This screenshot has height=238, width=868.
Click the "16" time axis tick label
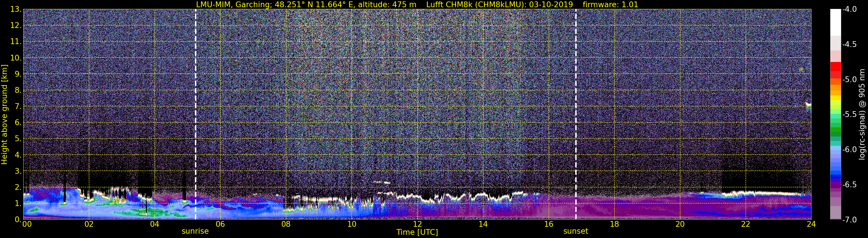pos(548,224)
